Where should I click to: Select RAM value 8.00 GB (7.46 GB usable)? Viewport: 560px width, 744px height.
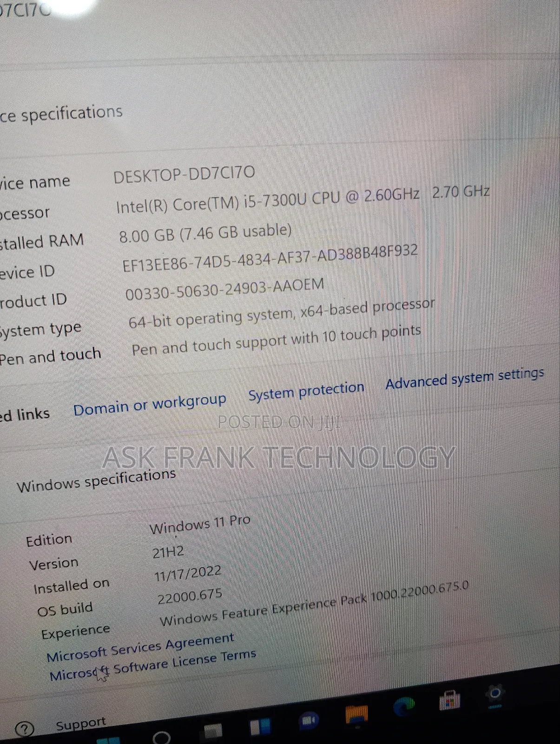tap(205, 233)
